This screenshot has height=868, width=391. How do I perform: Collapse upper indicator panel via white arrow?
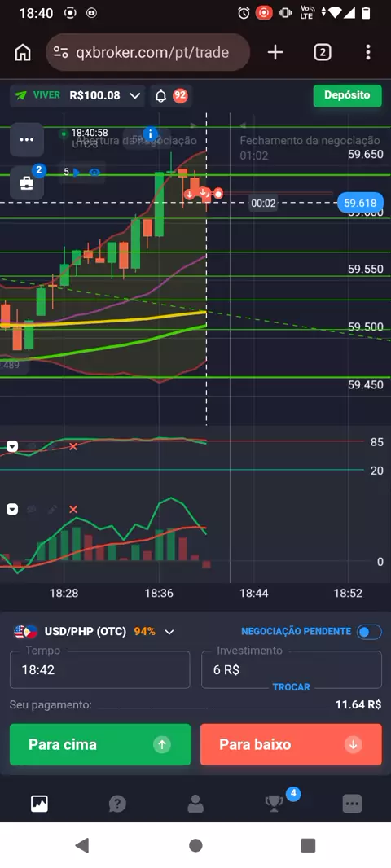12,446
